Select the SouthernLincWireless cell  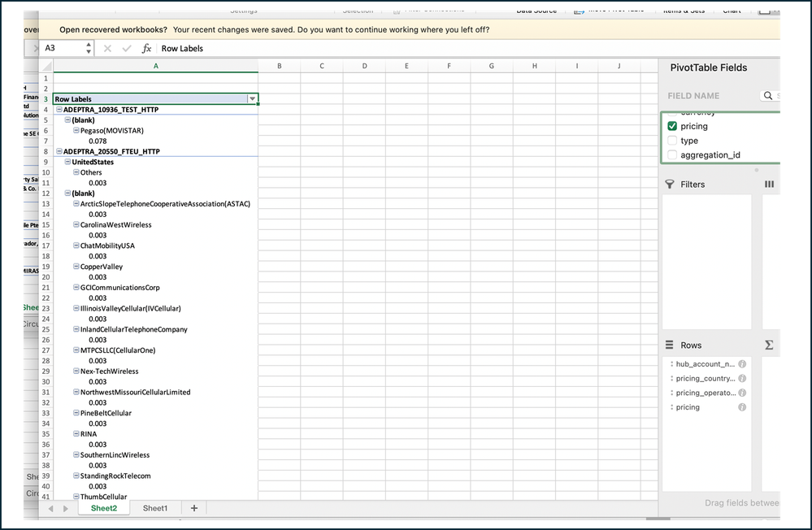pyautogui.click(x=155, y=454)
